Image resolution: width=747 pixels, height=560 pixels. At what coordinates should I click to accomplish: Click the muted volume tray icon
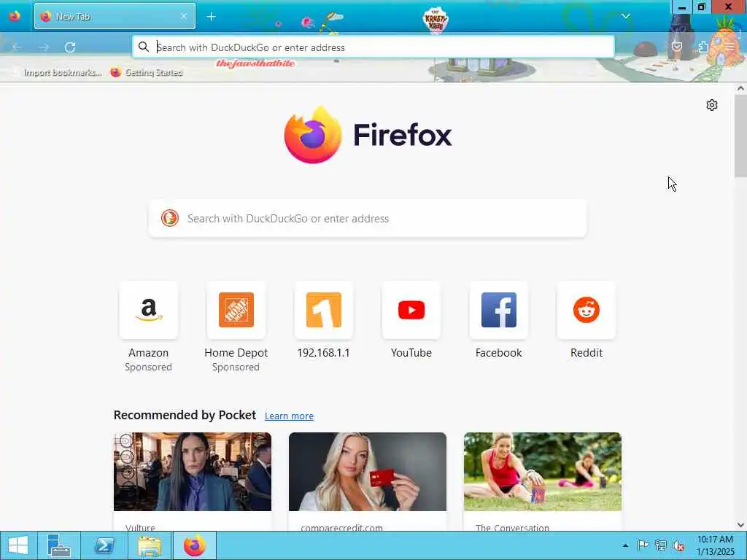click(678, 545)
